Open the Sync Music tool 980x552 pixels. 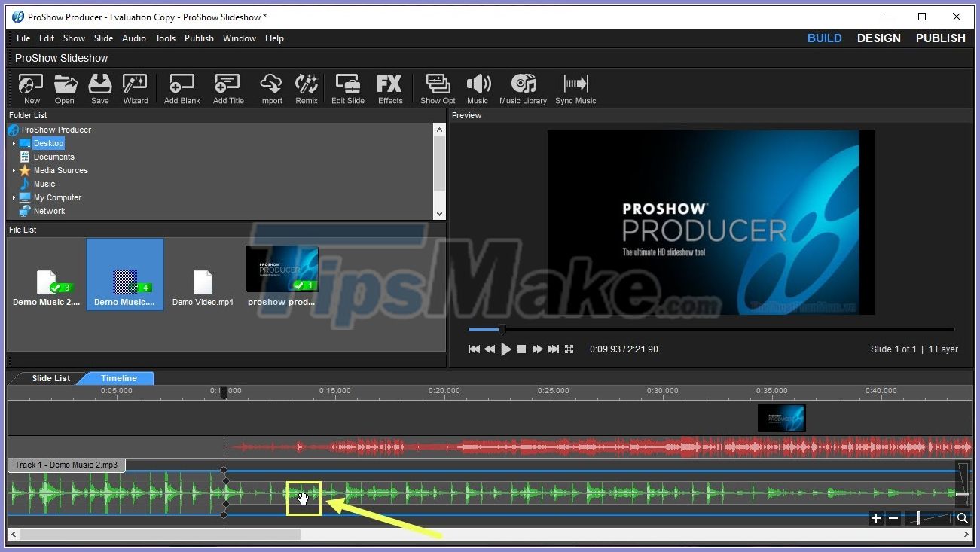pyautogui.click(x=575, y=88)
